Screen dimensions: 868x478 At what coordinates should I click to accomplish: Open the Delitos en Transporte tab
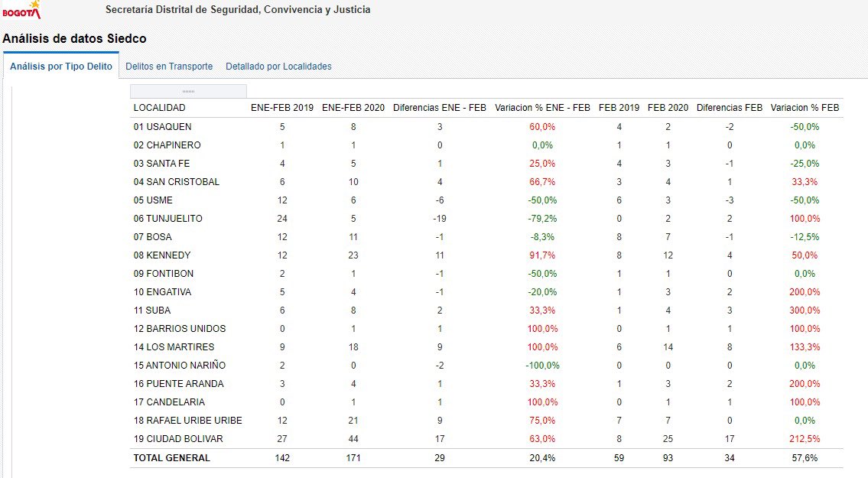[169, 67]
